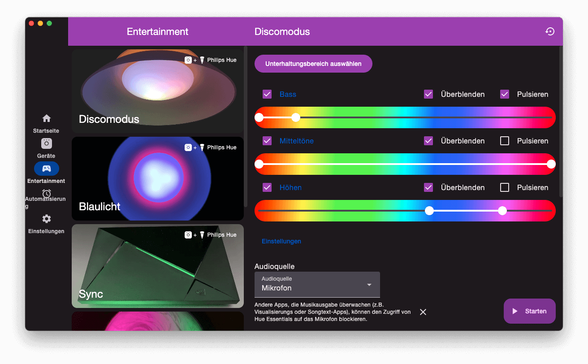Image resolution: width=588 pixels, height=364 pixels.
Task: Enable Pulsieren for Mitteltöne
Action: pyautogui.click(x=505, y=141)
